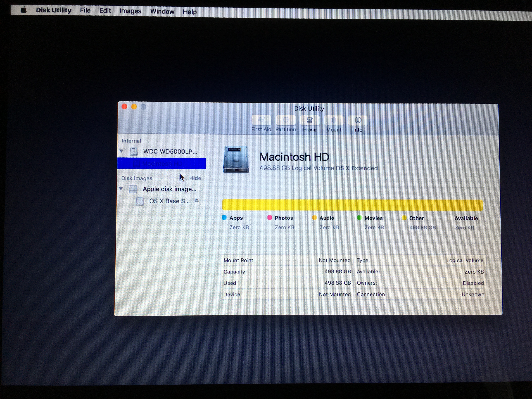
Task: Show volume details with Info icon
Action: [x=358, y=120]
